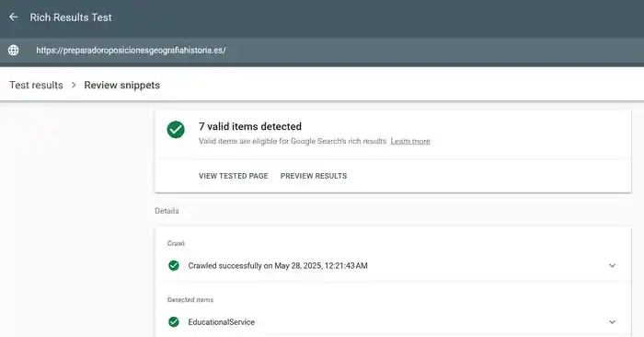Click the green check icon for the crawl status

(x=174, y=265)
